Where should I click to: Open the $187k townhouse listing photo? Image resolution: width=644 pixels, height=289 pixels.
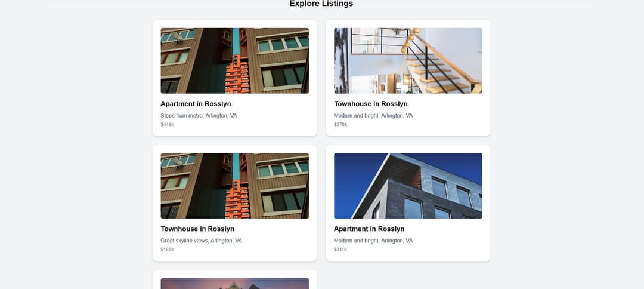234,186
